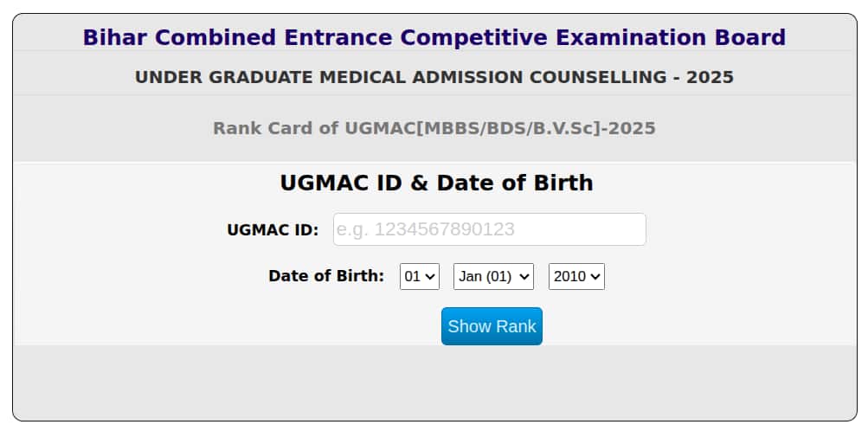This screenshot has height=431, width=868.
Task: Click the Bihar Combined Entrance Competitive Examination Board title
Action: pyautogui.click(x=434, y=38)
